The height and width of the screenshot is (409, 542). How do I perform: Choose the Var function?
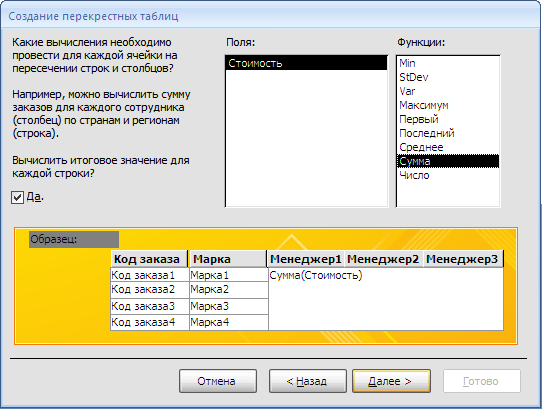tap(448, 91)
